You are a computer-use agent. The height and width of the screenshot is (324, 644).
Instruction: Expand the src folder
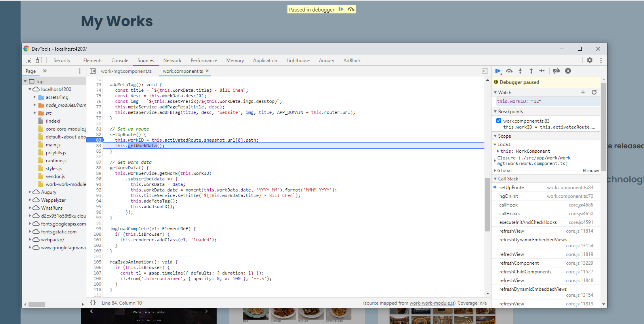pyautogui.click(x=34, y=113)
